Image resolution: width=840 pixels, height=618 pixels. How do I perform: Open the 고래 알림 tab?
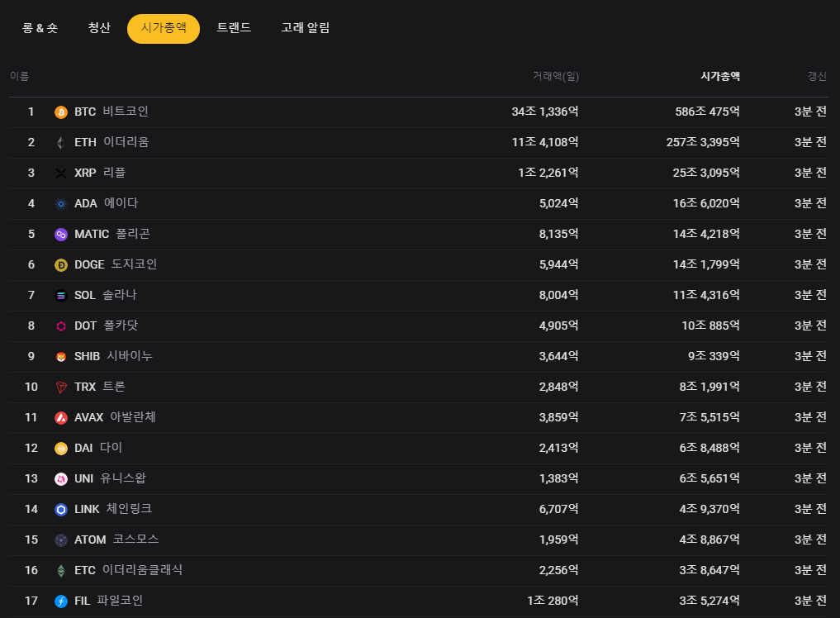(305, 28)
